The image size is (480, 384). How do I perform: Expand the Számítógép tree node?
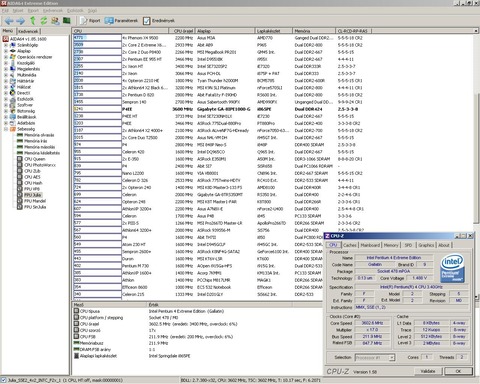tap(6, 45)
